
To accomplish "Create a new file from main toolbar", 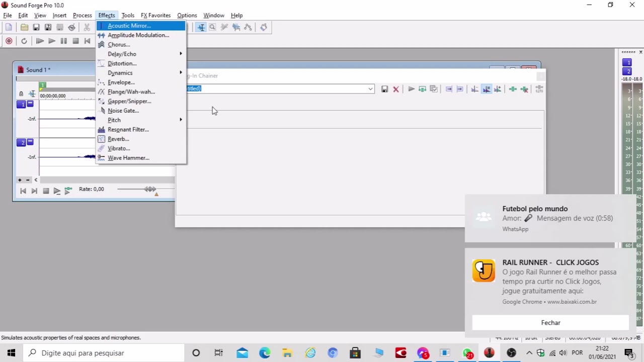I will pos(9,27).
